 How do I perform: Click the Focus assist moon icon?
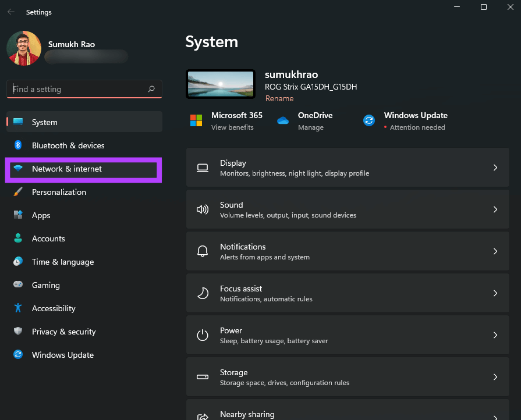pos(203,293)
